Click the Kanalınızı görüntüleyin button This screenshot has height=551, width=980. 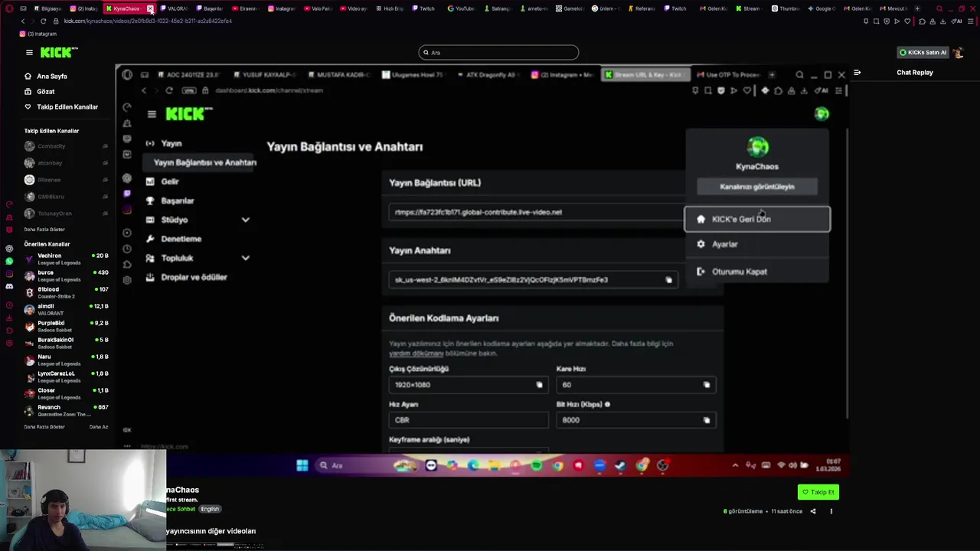coord(757,187)
